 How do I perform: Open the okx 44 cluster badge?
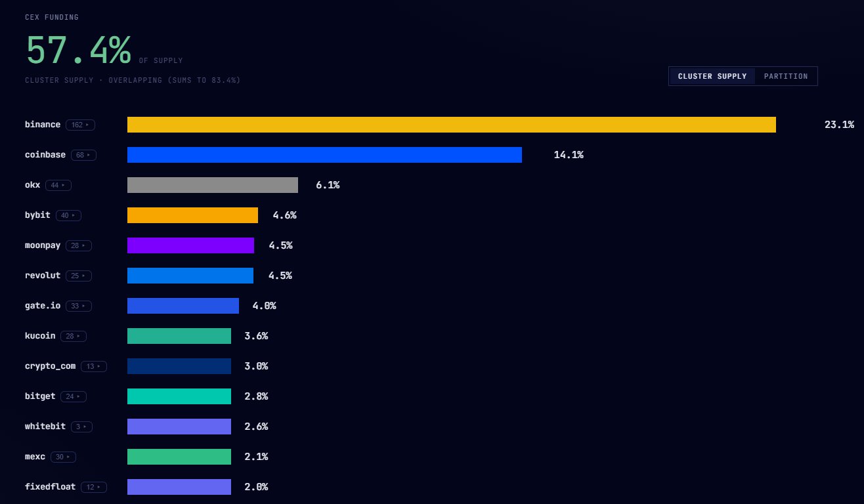(x=58, y=185)
